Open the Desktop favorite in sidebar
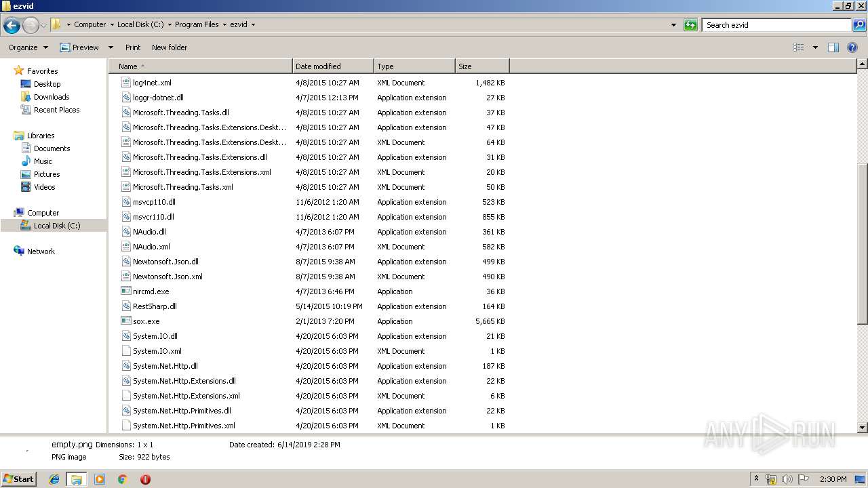 click(47, 84)
